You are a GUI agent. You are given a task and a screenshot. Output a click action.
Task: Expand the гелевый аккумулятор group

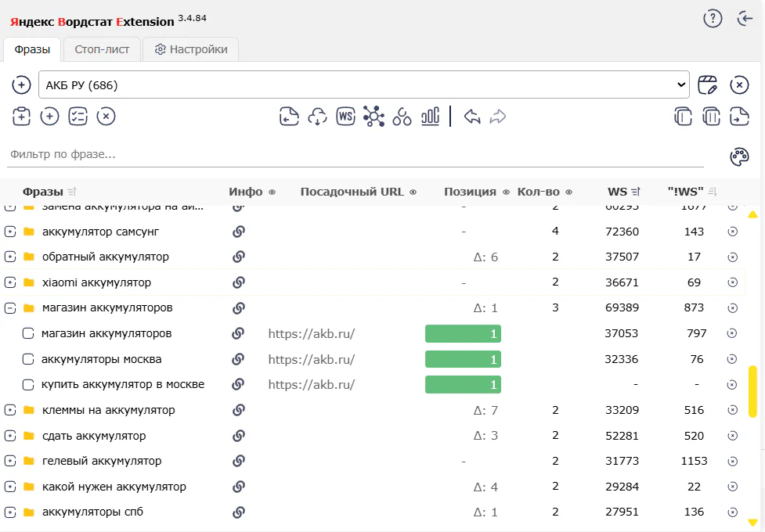[10, 462]
